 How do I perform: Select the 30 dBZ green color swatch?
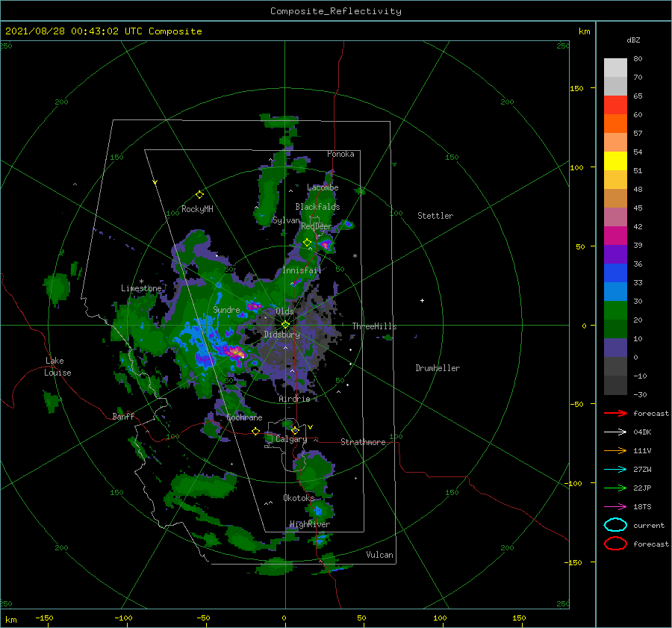(x=615, y=310)
